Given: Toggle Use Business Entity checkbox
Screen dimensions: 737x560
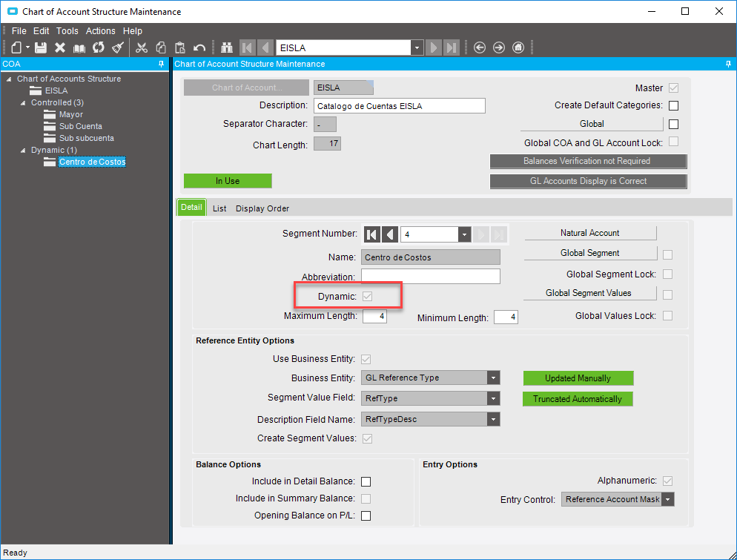Looking at the screenshot, I should click(x=366, y=359).
